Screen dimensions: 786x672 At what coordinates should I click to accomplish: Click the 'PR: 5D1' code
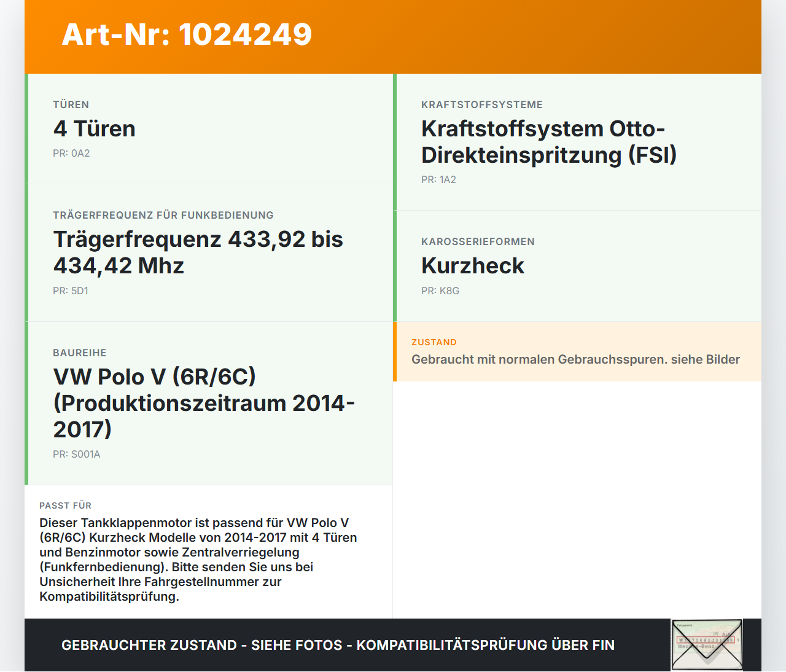click(71, 291)
